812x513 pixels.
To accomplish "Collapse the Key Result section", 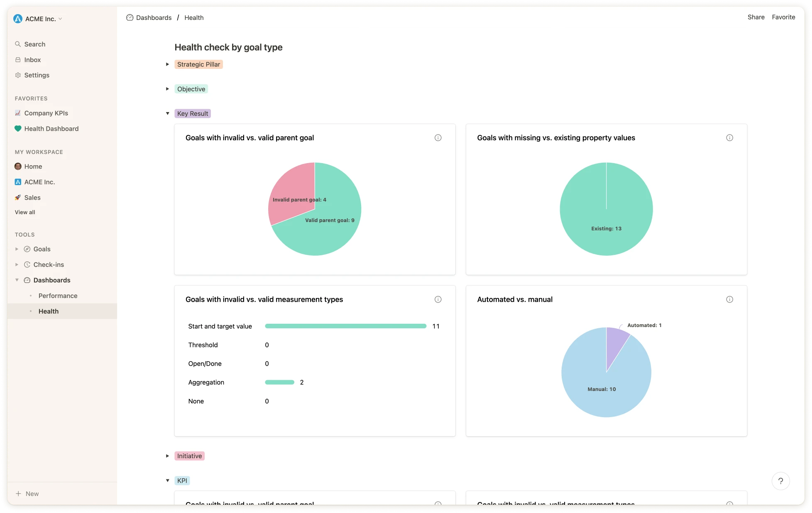I will tap(167, 113).
